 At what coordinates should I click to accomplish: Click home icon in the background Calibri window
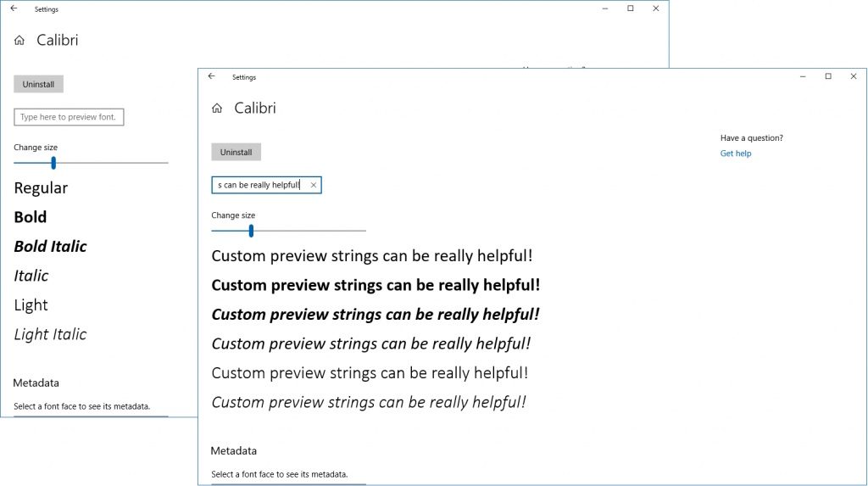(x=19, y=41)
